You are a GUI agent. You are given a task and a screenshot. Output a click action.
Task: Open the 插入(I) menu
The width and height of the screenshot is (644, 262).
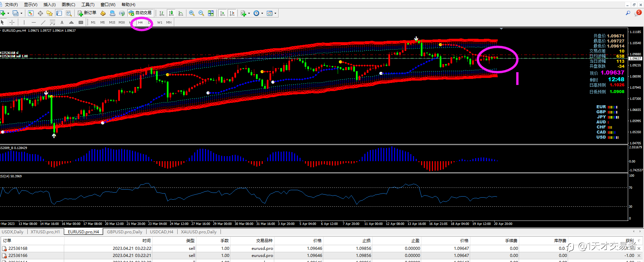(x=50, y=4)
